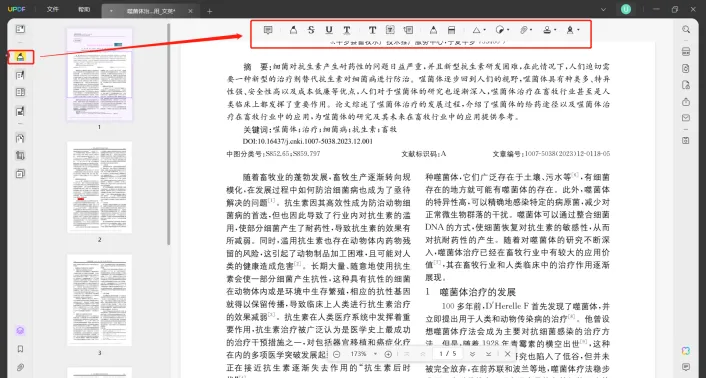This screenshot has width=706, height=378.
Task: Select the text box tool
Action: [x=390, y=30]
